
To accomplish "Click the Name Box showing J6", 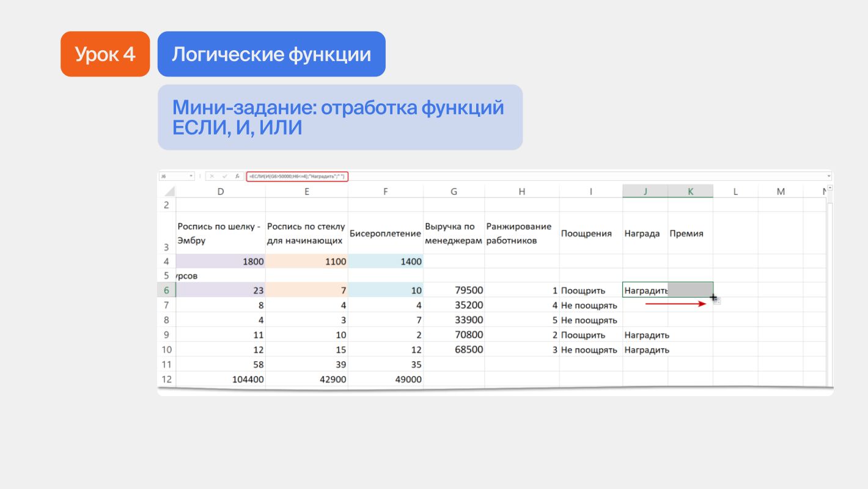I will click(x=173, y=176).
